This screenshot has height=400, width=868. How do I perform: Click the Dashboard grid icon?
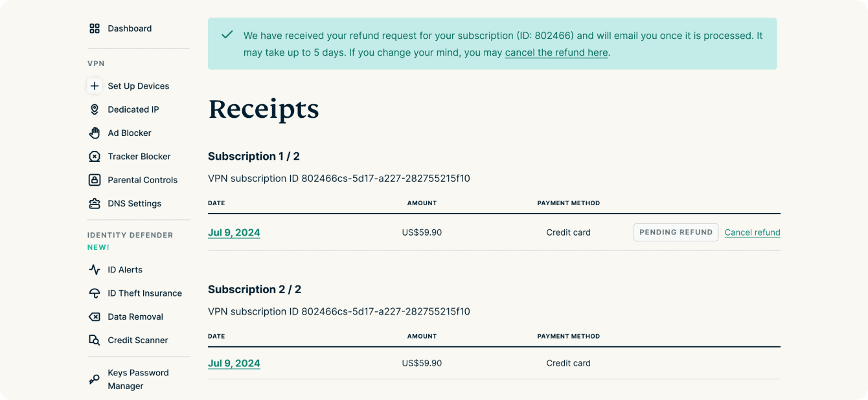pyautogui.click(x=95, y=28)
